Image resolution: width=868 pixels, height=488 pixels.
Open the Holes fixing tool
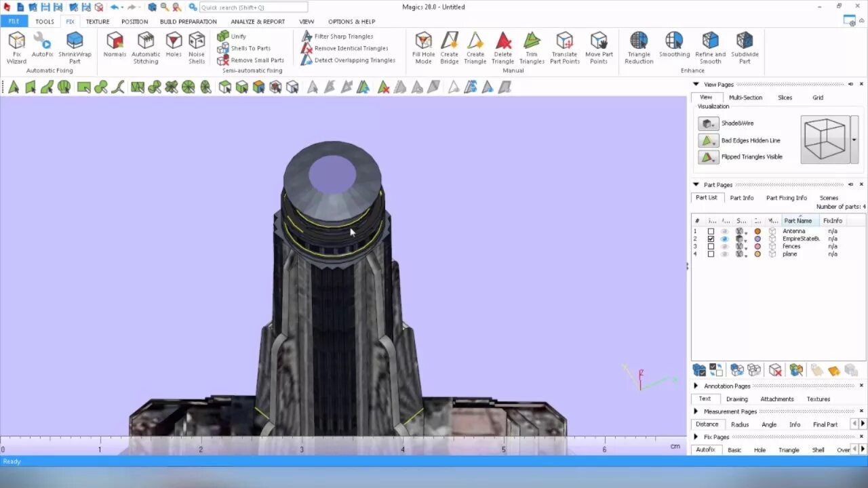[x=174, y=45]
